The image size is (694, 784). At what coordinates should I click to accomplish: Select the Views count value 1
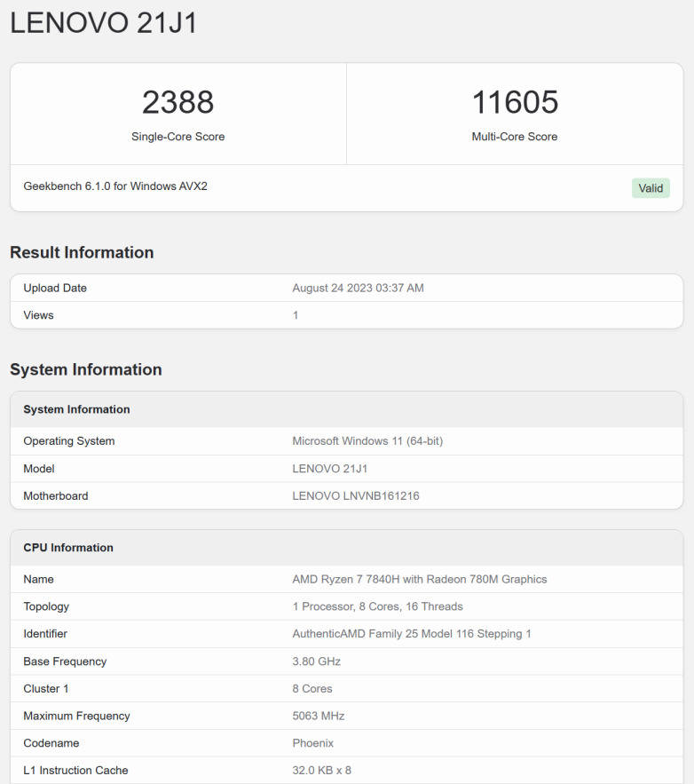[296, 315]
